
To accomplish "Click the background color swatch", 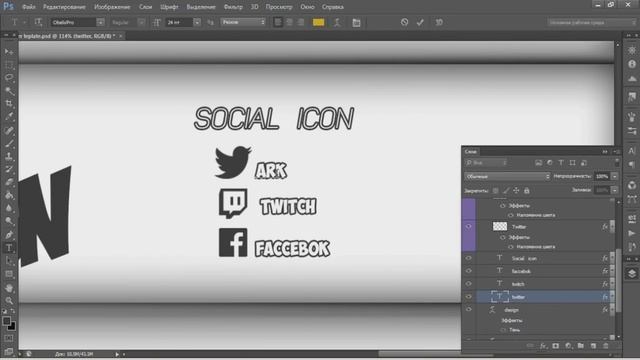I will coord(11,326).
